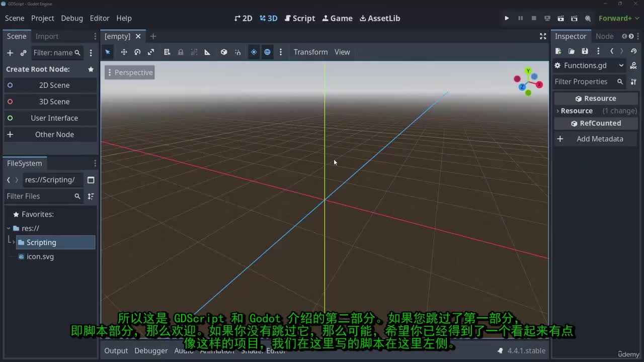
Task: Activate the Move Mode tool
Action: coord(124,52)
